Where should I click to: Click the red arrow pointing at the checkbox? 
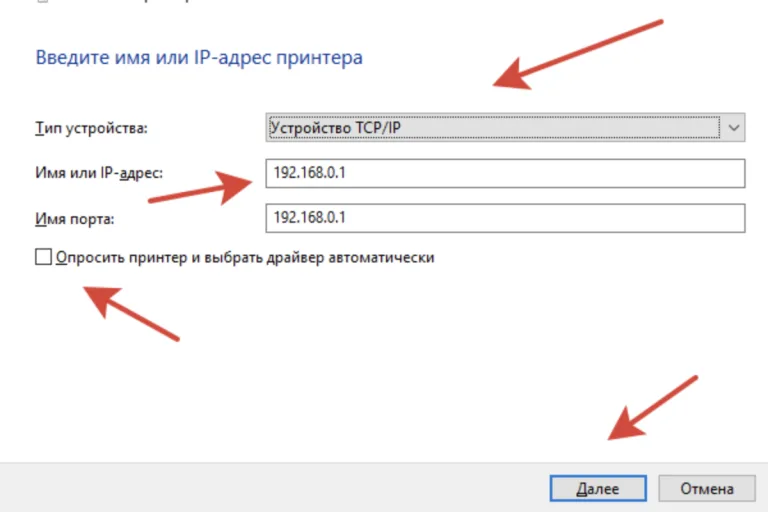pyautogui.click(x=131, y=314)
